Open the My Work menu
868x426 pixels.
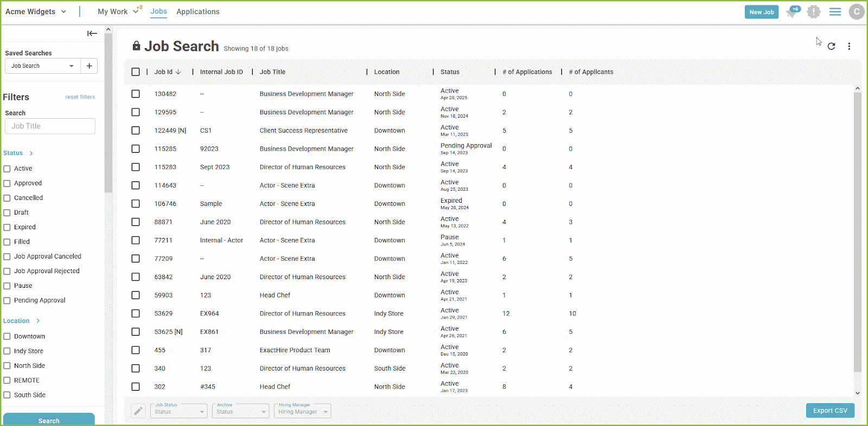118,12
